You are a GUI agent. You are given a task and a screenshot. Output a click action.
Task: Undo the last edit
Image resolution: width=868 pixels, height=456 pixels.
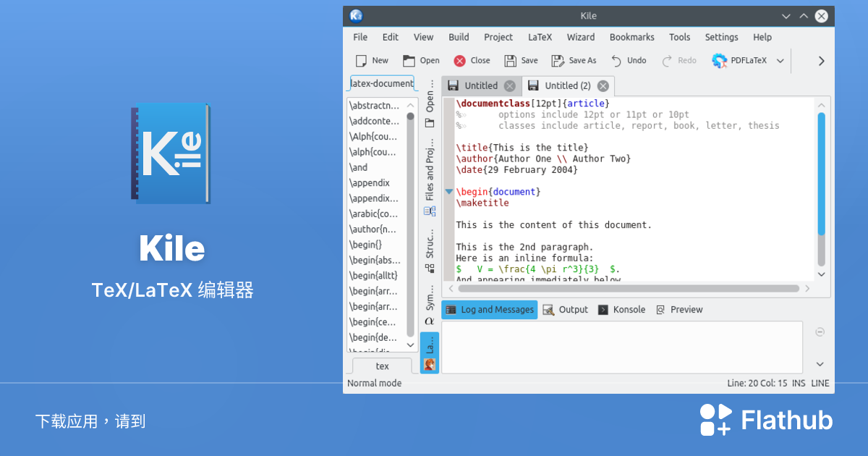tap(628, 60)
